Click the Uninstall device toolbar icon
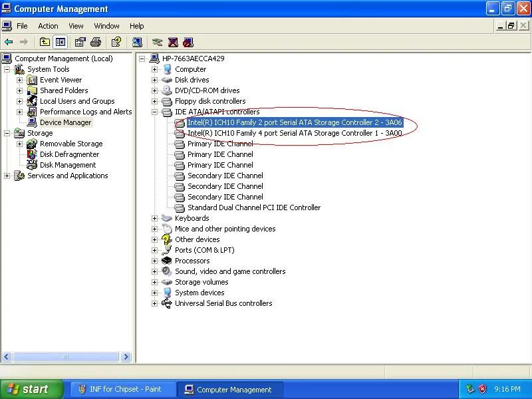The width and height of the screenshot is (532, 399). [173, 42]
